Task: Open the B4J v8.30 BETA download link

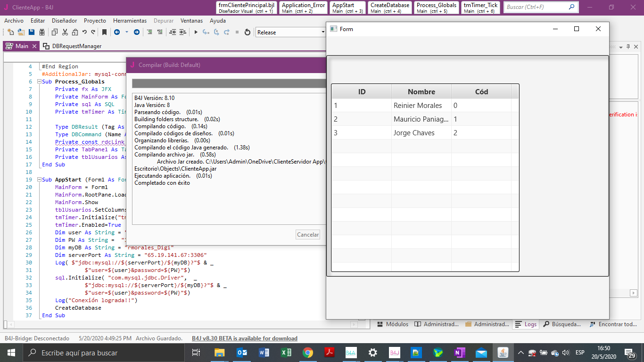Action: click(245, 338)
